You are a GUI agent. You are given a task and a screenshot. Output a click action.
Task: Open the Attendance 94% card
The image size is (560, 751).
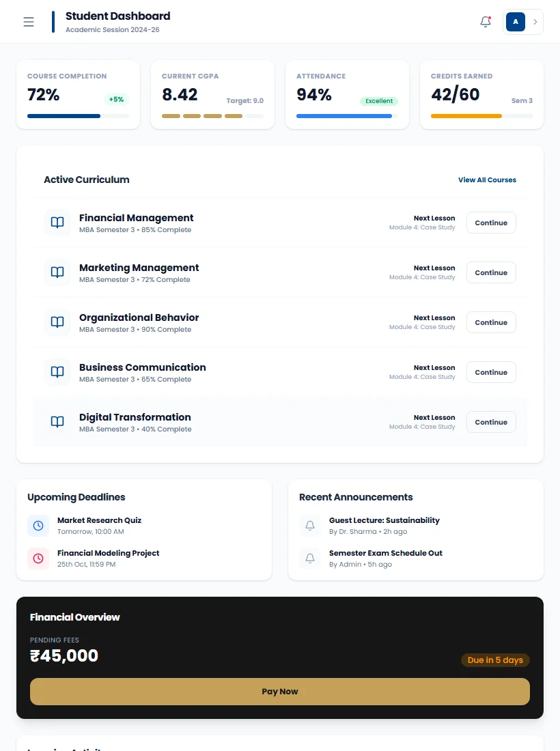(348, 94)
